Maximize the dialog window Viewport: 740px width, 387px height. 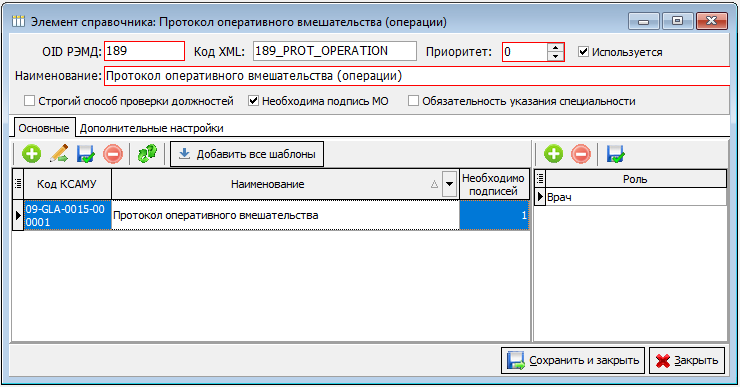[x=677, y=21]
